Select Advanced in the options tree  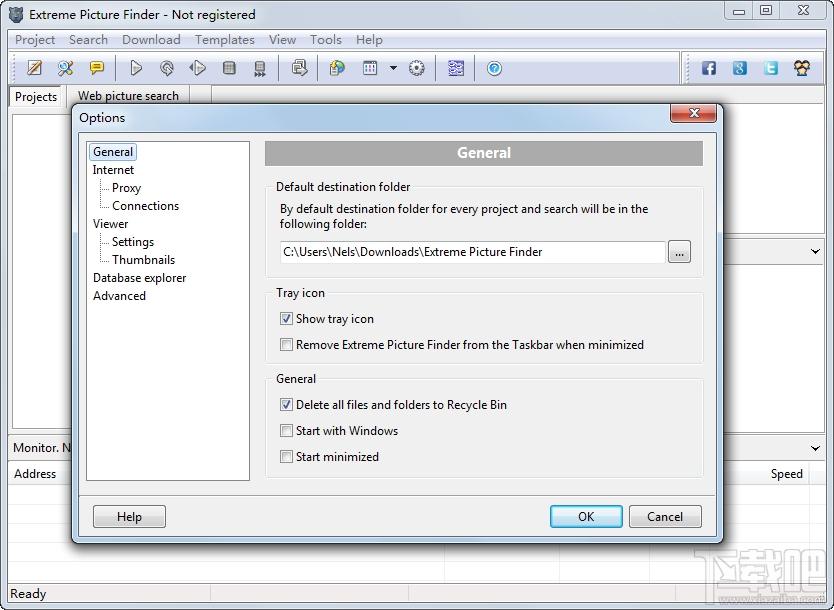tap(119, 296)
